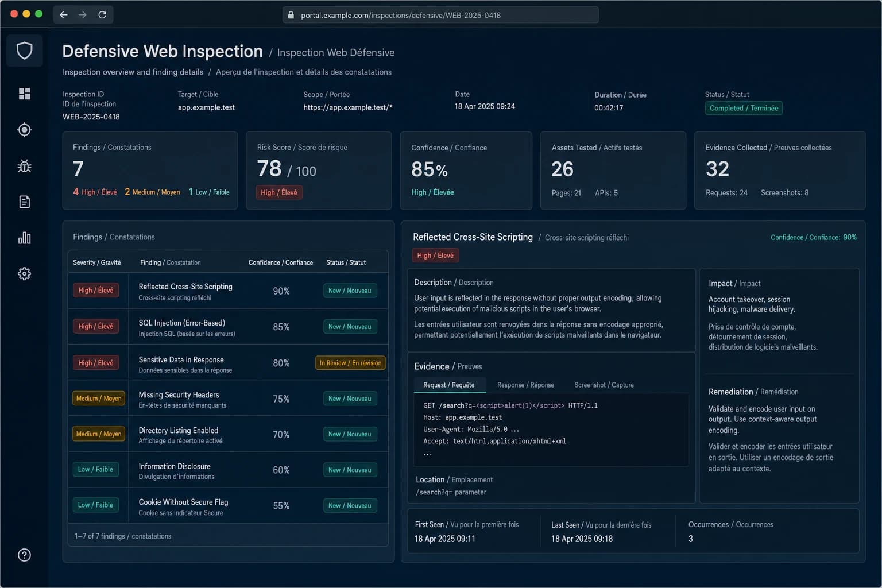The width and height of the screenshot is (882, 588).
Task: Click the Pages: 21 label
Action: click(566, 193)
